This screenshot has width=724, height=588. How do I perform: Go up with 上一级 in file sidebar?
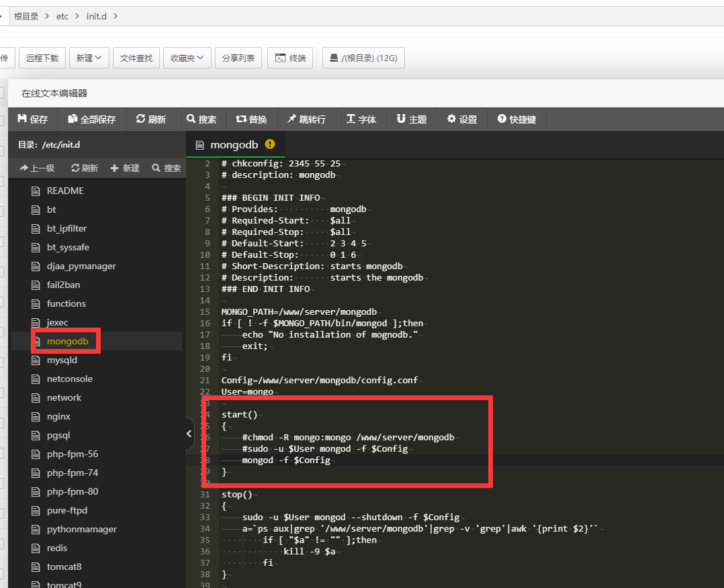[37, 168]
